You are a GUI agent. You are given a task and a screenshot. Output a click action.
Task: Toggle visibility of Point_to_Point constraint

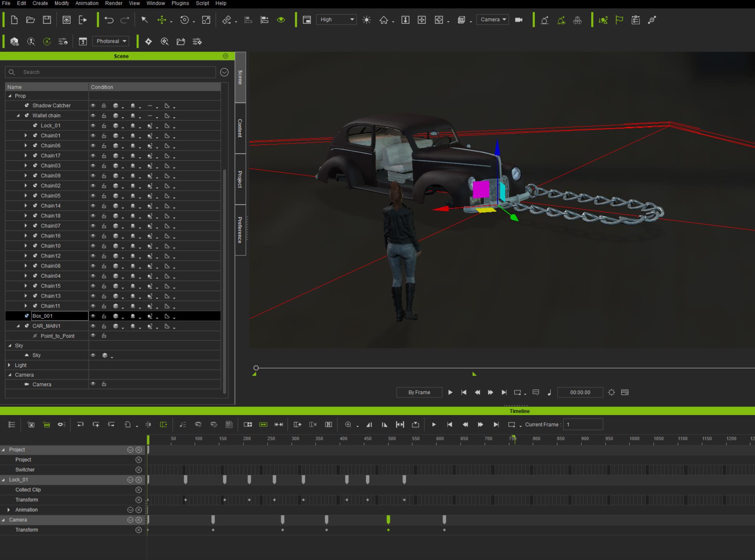pos(93,335)
